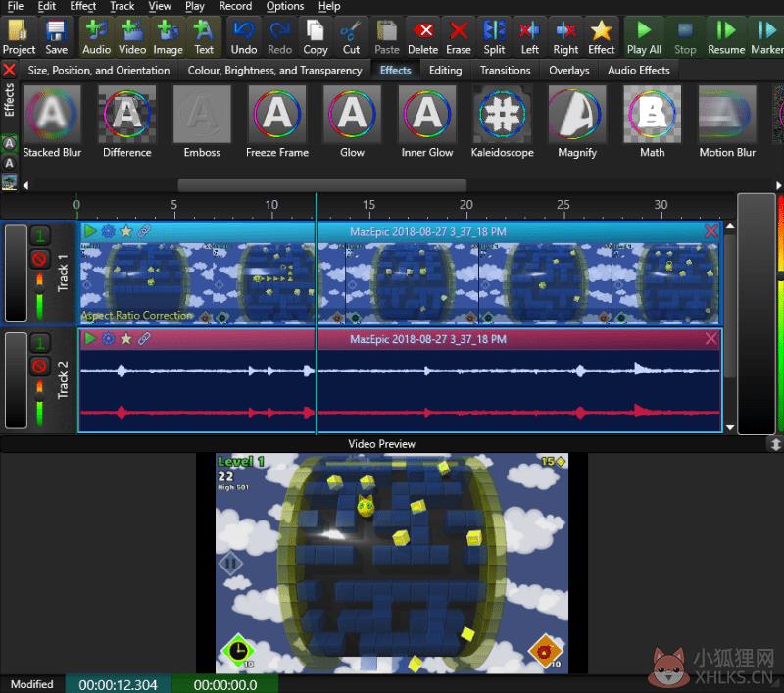This screenshot has width=784, height=693.
Task: Choose the Motion Blur effect
Action: coord(727,122)
